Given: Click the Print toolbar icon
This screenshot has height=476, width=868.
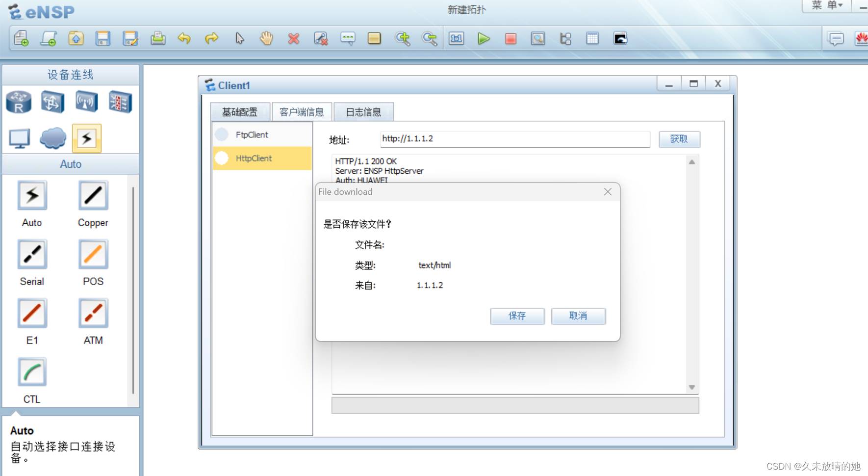Looking at the screenshot, I should [157, 38].
